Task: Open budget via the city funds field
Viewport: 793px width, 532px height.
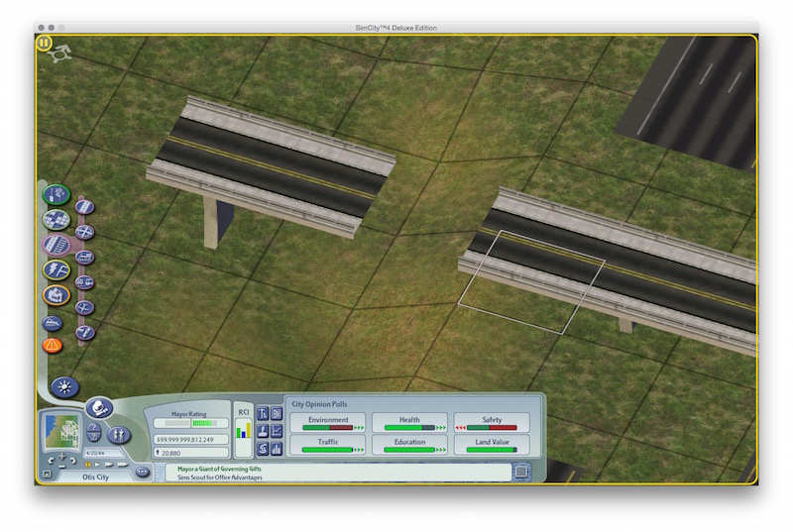Action: tap(190, 440)
